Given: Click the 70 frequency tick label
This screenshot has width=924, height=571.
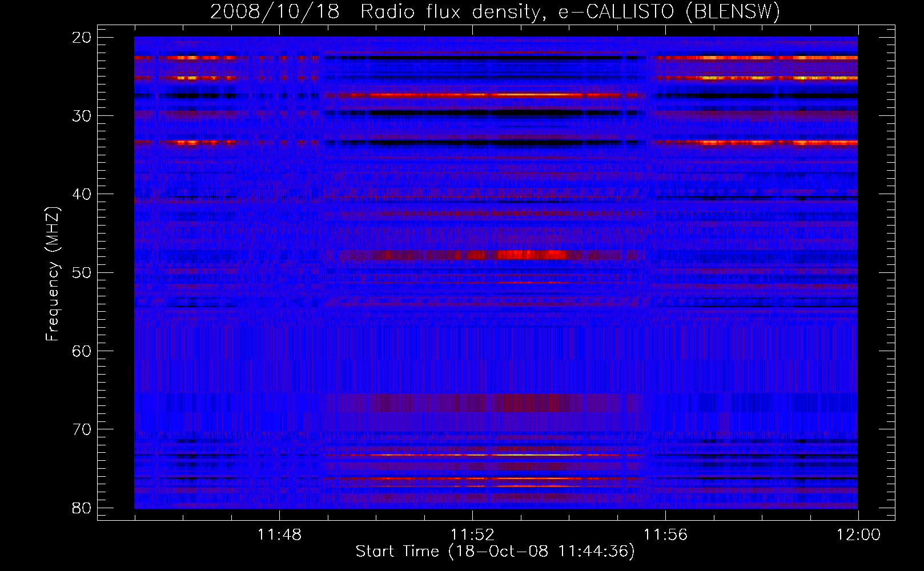Looking at the screenshot, I should [83, 429].
